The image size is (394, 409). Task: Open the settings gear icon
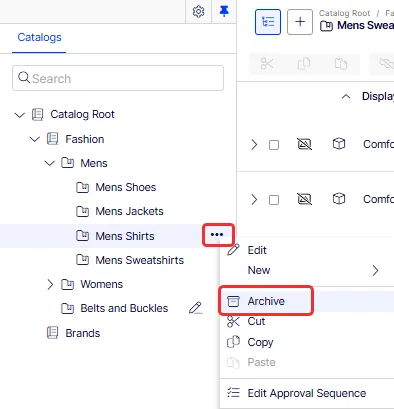198,11
